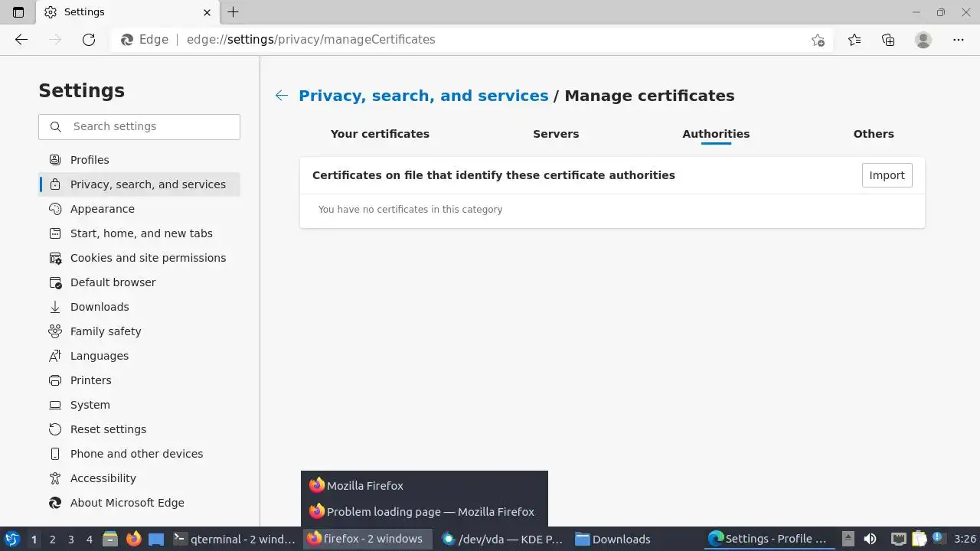Open the Favorites list

tap(854, 40)
